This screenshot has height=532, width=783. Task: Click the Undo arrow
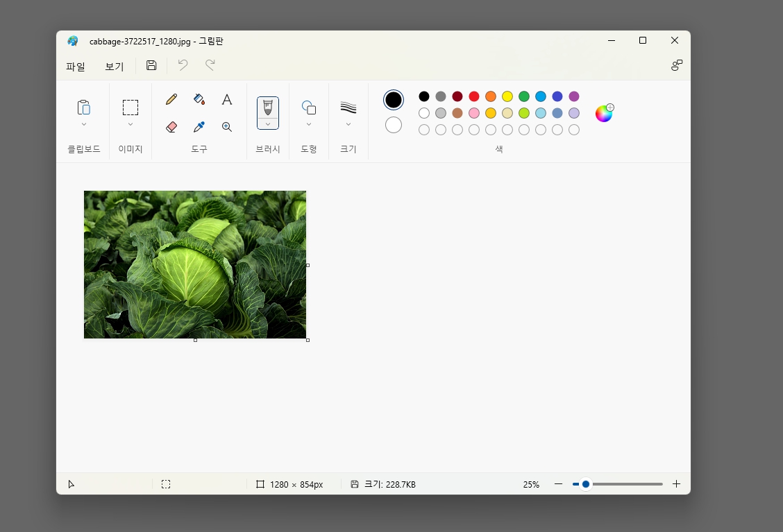click(183, 65)
